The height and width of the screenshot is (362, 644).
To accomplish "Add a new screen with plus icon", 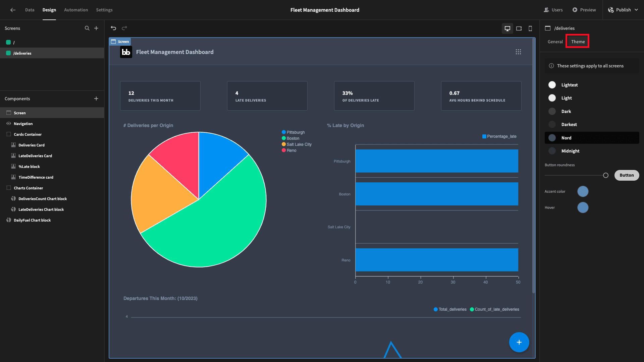I will [x=96, y=28].
